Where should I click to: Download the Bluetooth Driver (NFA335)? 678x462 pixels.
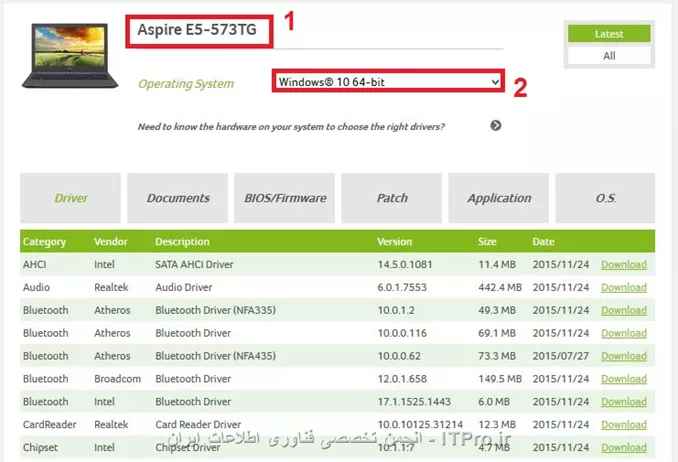624,310
